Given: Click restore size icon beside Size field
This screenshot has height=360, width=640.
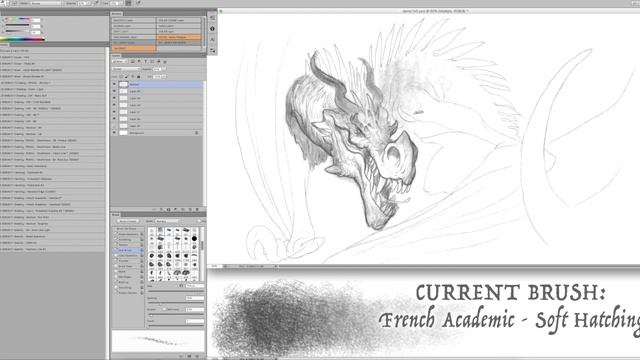Looking at the screenshot, I should click(x=181, y=286).
